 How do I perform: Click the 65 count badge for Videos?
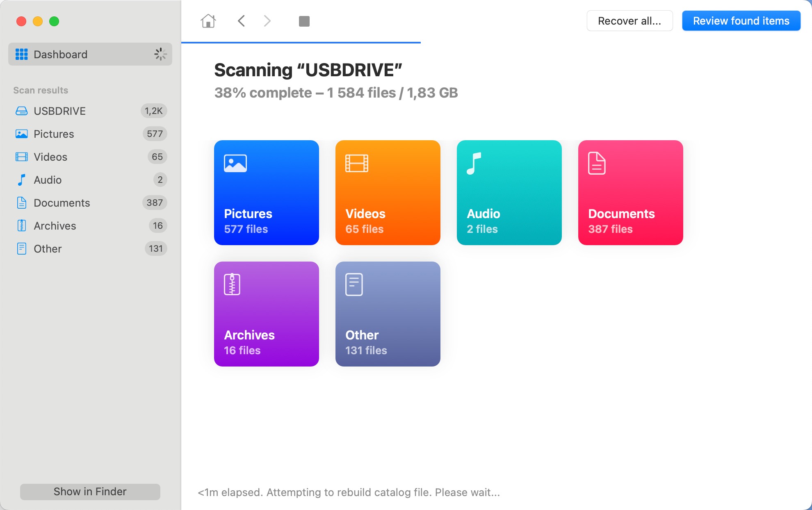157,157
